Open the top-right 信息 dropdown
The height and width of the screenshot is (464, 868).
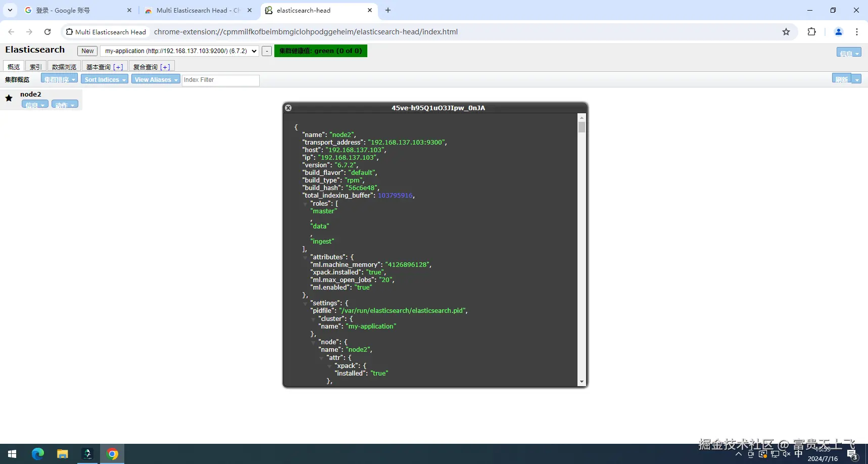[x=849, y=53]
